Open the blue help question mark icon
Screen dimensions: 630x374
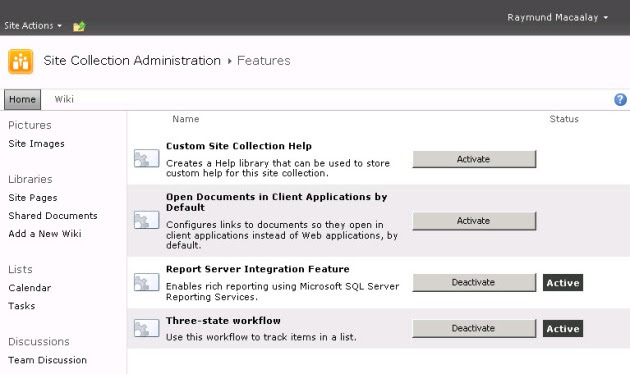620,99
